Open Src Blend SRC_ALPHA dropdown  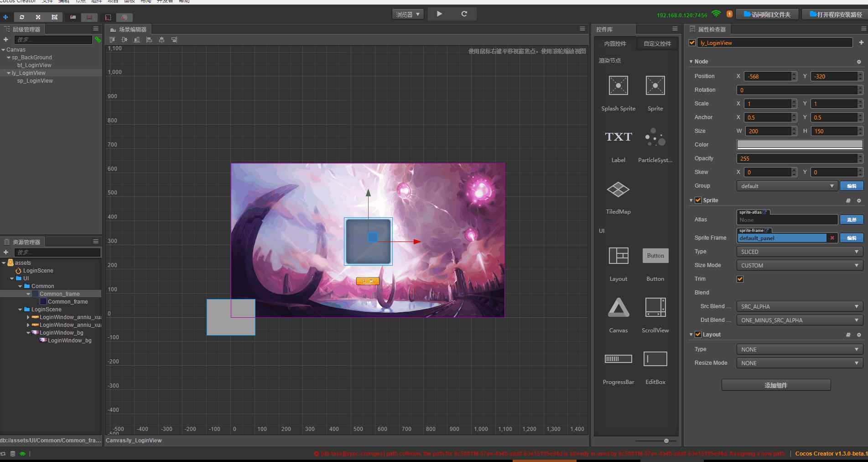tap(800, 307)
